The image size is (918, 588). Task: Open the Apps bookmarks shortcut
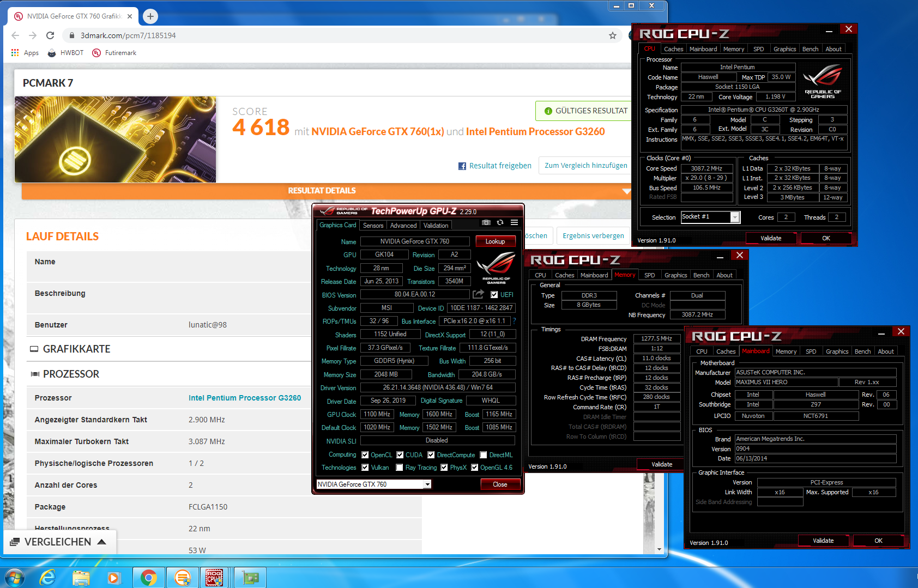[x=25, y=53]
